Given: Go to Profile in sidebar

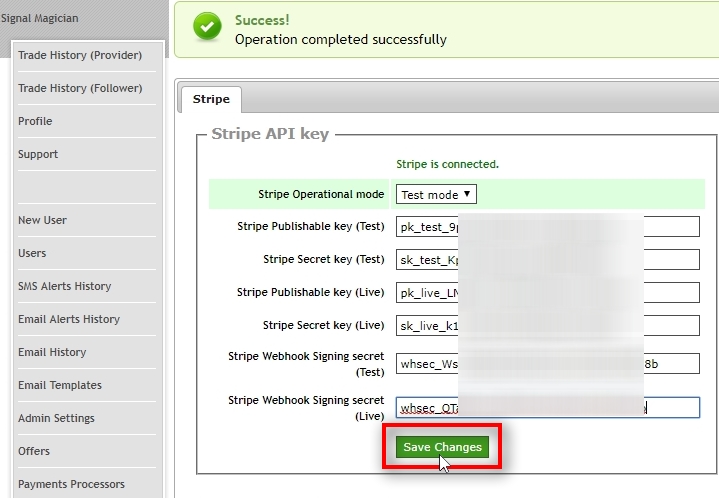Looking at the screenshot, I should pyautogui.click(x=35, y=121).
